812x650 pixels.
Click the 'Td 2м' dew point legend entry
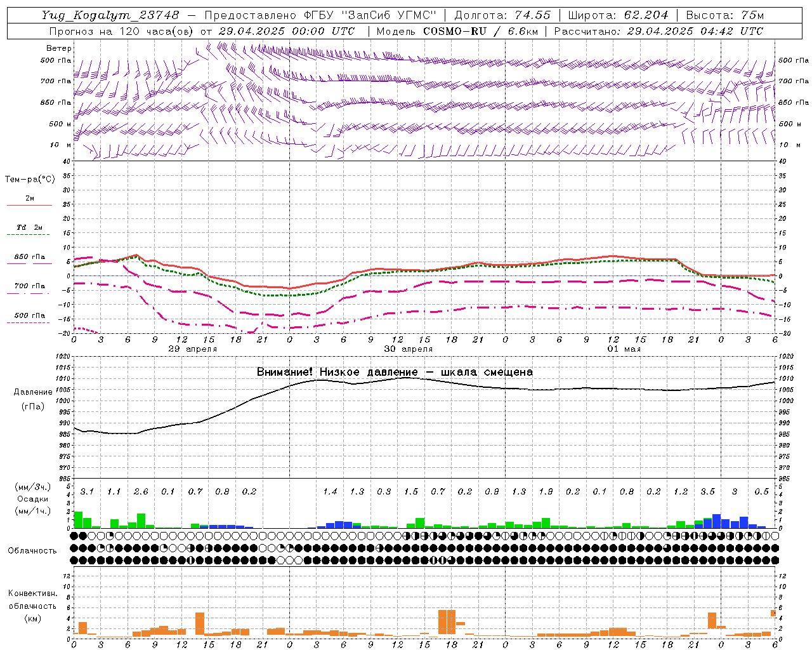point(30,227)
